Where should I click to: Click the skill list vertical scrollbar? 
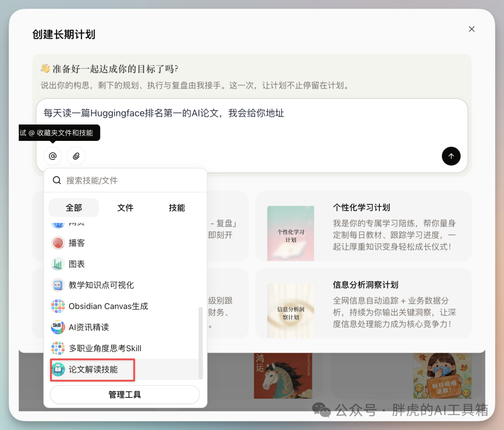click(x=201, y=342)
